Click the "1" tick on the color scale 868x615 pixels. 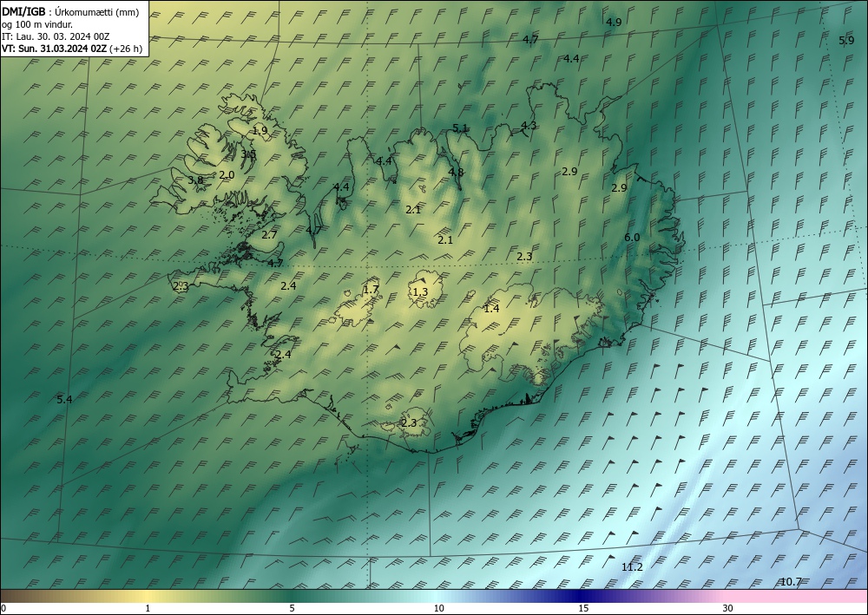tap(148, 608)
